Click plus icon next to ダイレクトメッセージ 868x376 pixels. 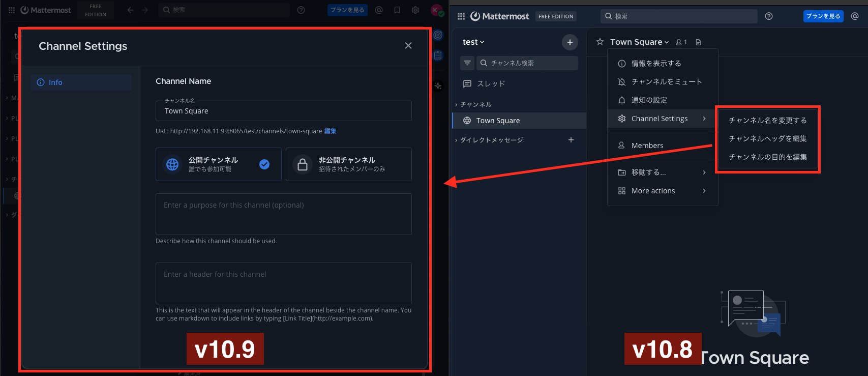coord(571,140)
